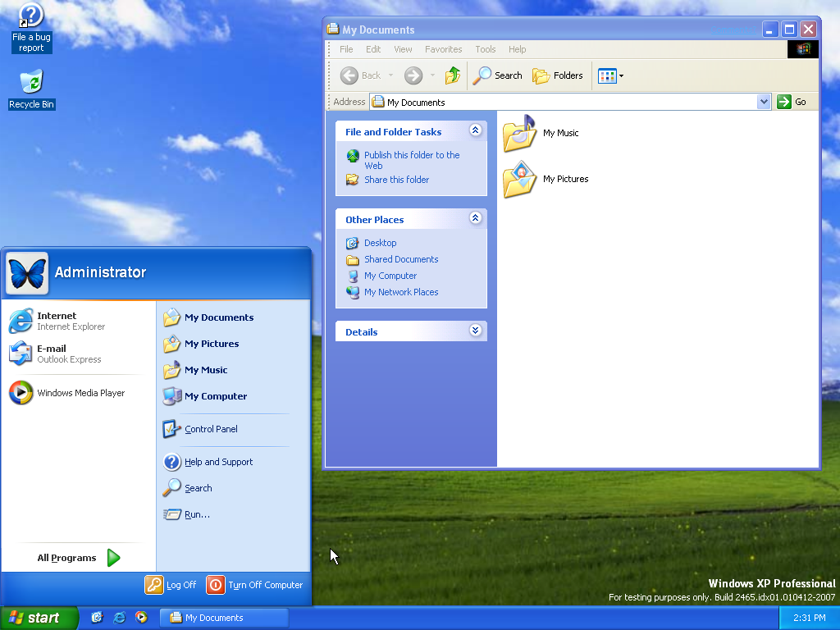
Task: Collapse the Other Places panel
Action: click(x=475, y=218)
